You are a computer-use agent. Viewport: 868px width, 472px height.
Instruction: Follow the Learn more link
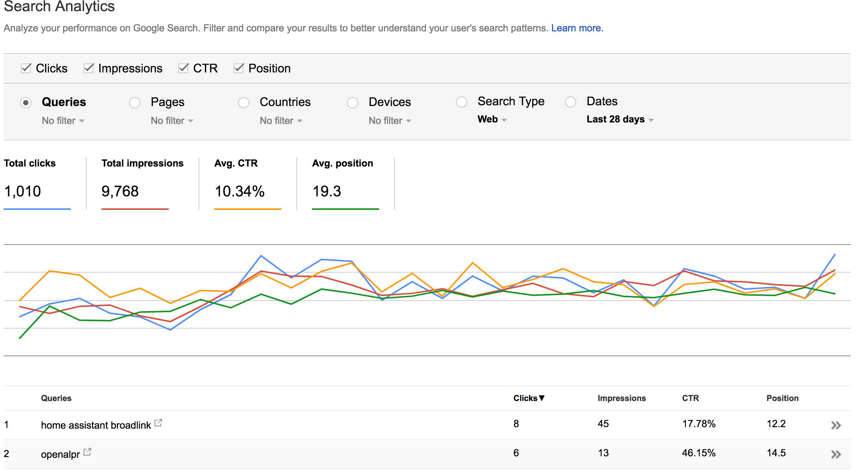(577, 28)
